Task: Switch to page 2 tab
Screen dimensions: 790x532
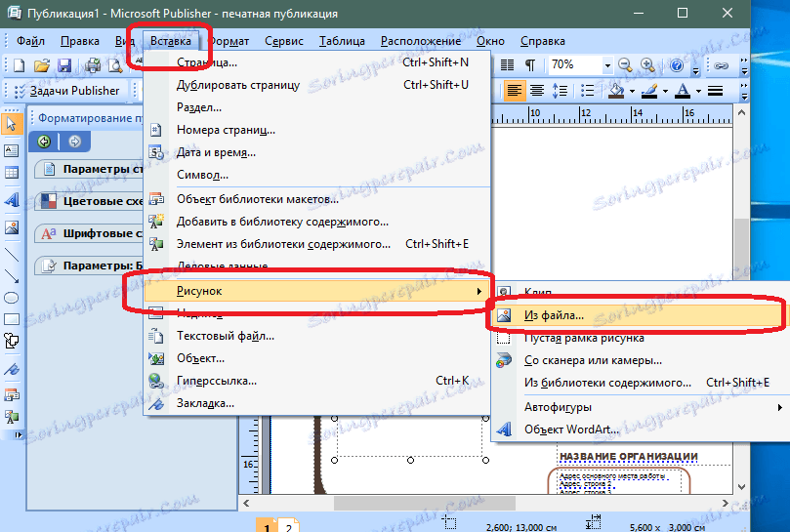Action: (289, 527)
